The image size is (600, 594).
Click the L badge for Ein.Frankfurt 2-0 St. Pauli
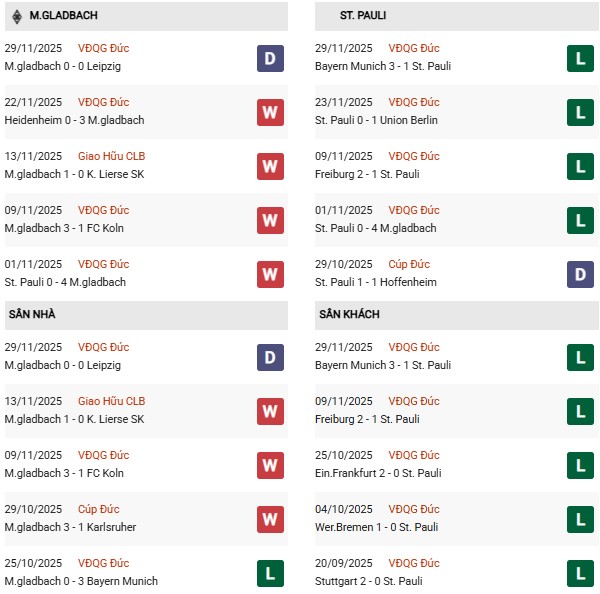pyautogui.click(x=580, y=465)
